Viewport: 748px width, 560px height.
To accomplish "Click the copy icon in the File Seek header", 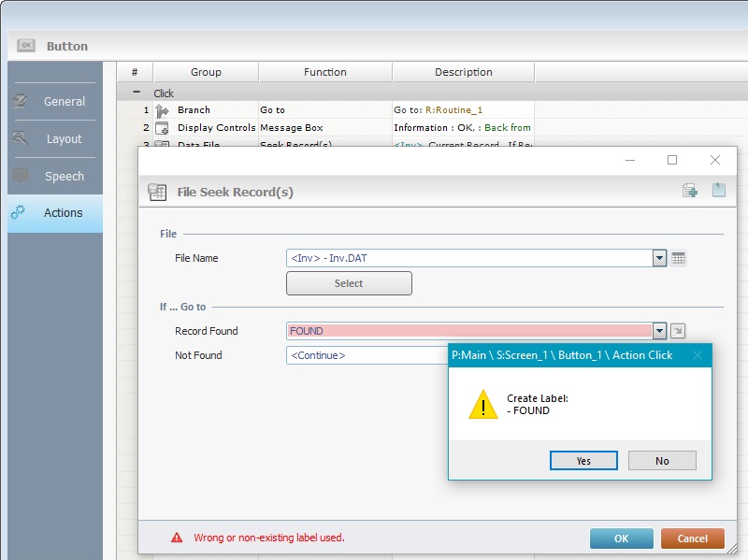I will pyautogui.click(x=690, y=191).
